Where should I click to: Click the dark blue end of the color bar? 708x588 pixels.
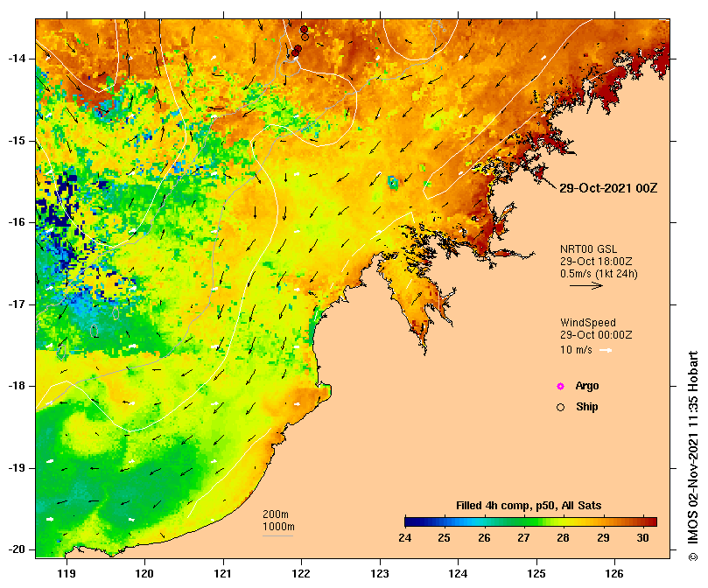[x=411, y=522]
